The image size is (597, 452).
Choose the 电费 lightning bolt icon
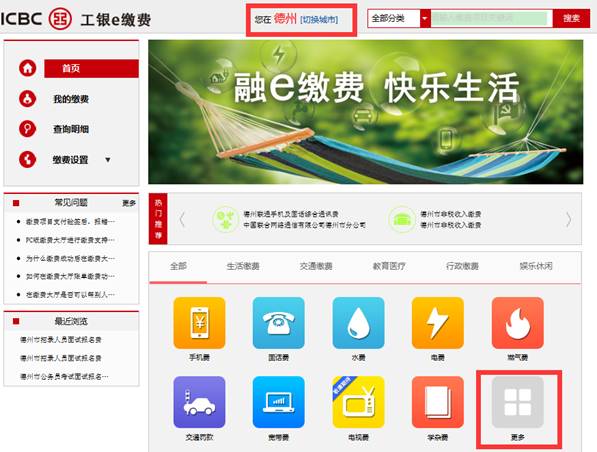(x=437, y=323)
